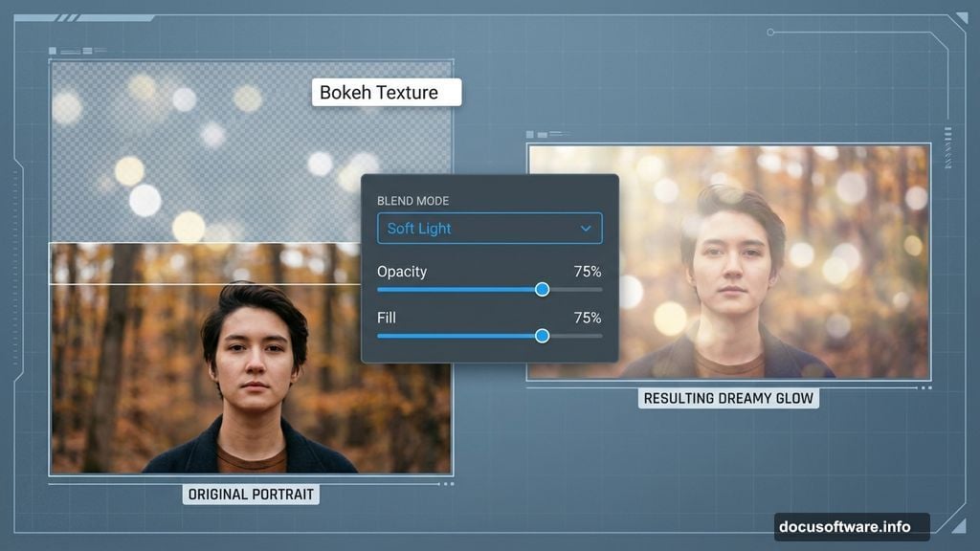Open the Blend Mode dropdown showing Soft Light

click(x=490, y=229)
